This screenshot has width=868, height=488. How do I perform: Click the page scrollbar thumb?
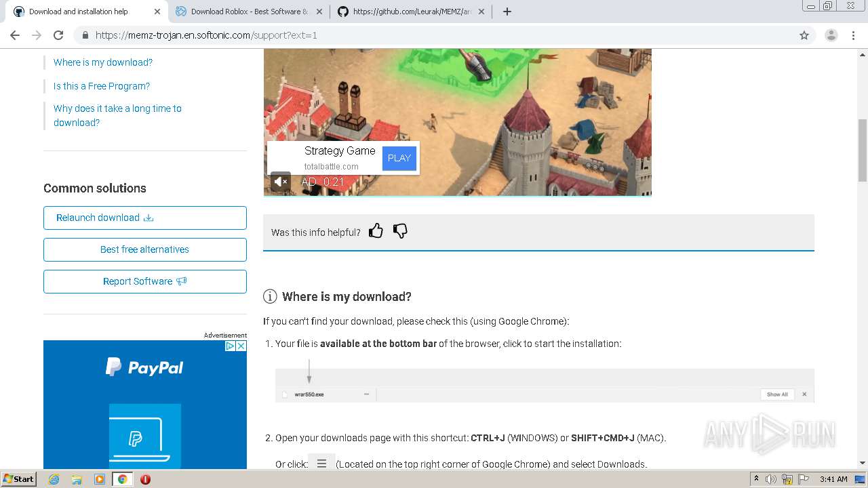863,150
